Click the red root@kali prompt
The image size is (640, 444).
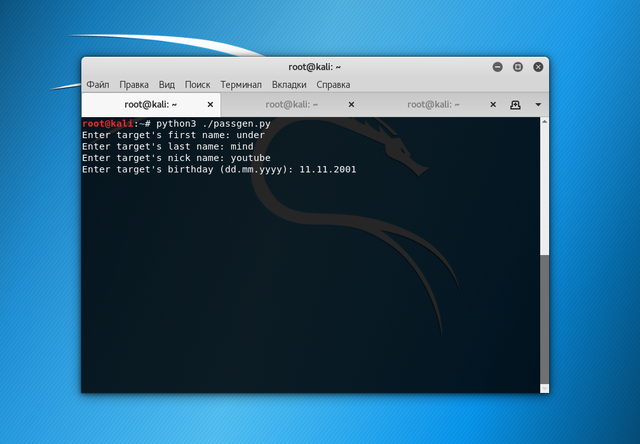[107, 124]
